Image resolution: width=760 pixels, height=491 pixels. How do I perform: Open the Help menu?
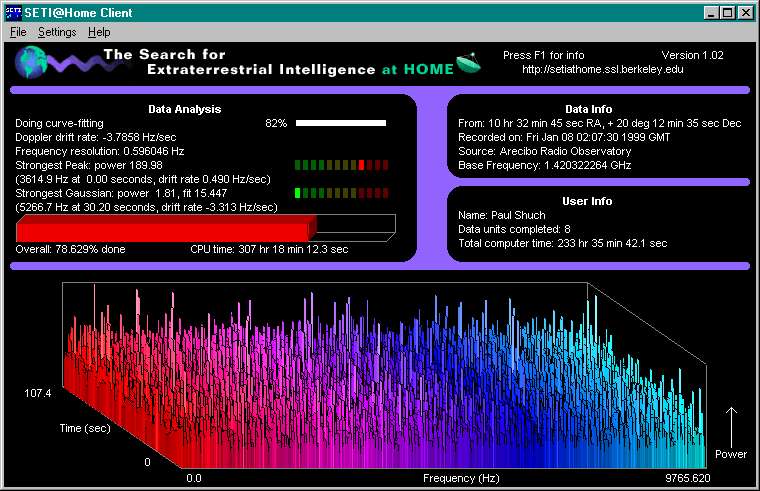[x=99, y=32]
